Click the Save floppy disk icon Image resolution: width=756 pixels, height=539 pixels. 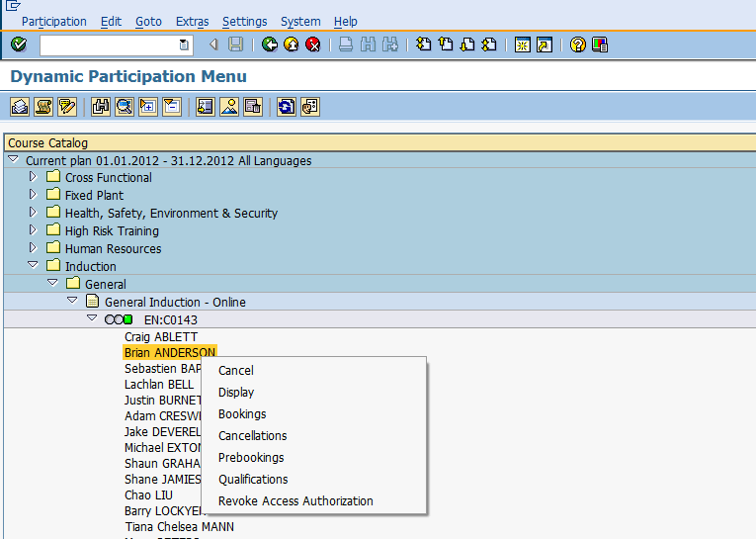tap(236, 45)
